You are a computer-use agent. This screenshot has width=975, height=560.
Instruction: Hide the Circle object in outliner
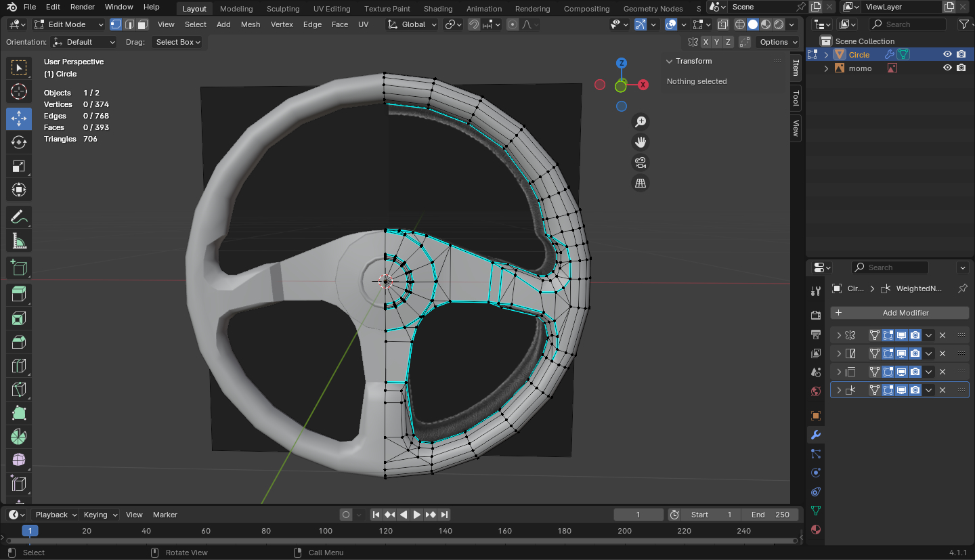tap(947, 55)
